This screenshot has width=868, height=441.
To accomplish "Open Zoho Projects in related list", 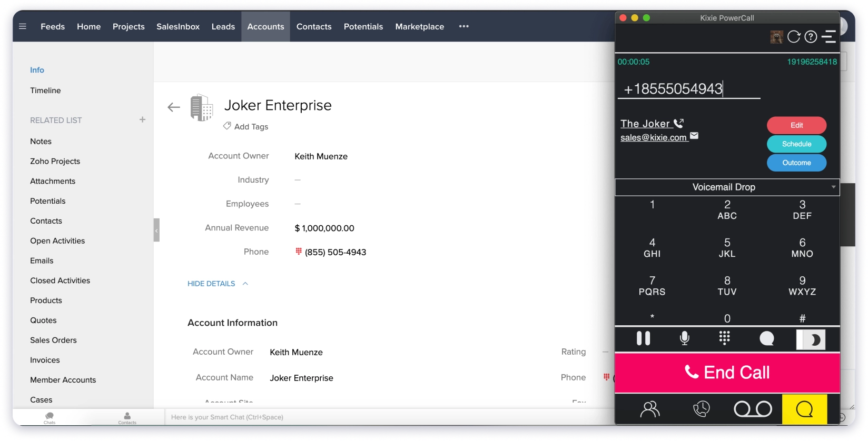I will tap(55, 161).
